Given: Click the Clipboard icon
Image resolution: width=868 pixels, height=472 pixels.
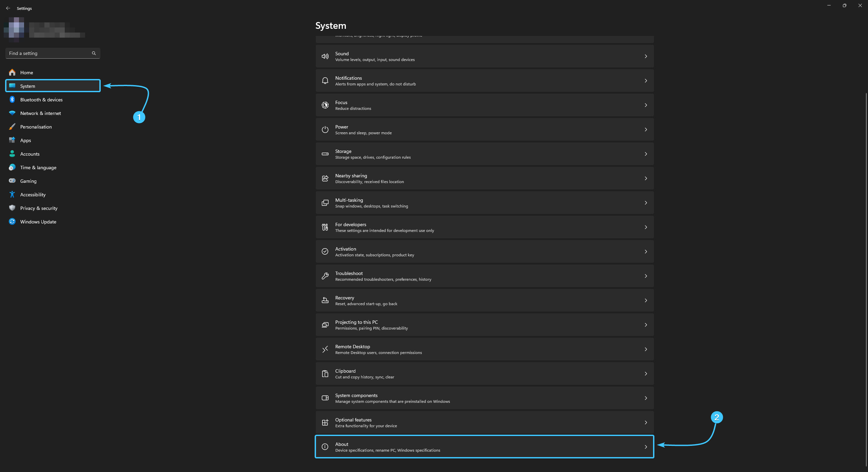Looking at the screenshot, I should (325, 374).
